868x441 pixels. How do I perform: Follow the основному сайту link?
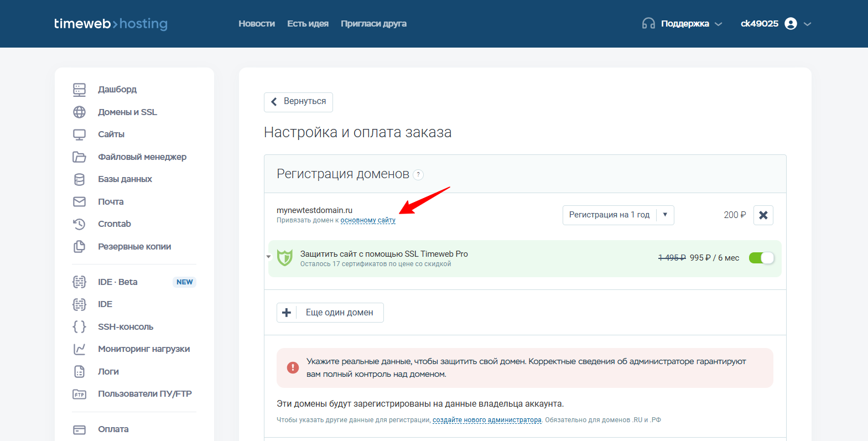[x=368, y=220]
